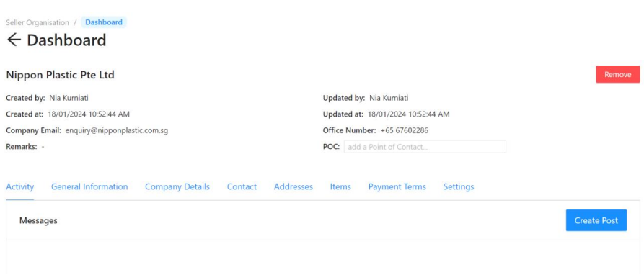The height and width of the screenshot is (275, 644).
Task: Open the General Information tab
Action: point(89,187)
